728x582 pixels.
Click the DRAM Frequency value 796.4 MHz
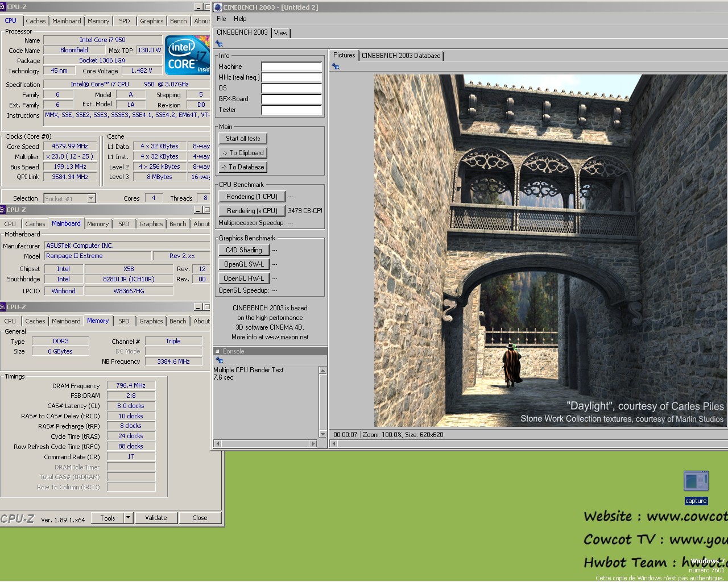pyautogui.click(x=131, y=385)
